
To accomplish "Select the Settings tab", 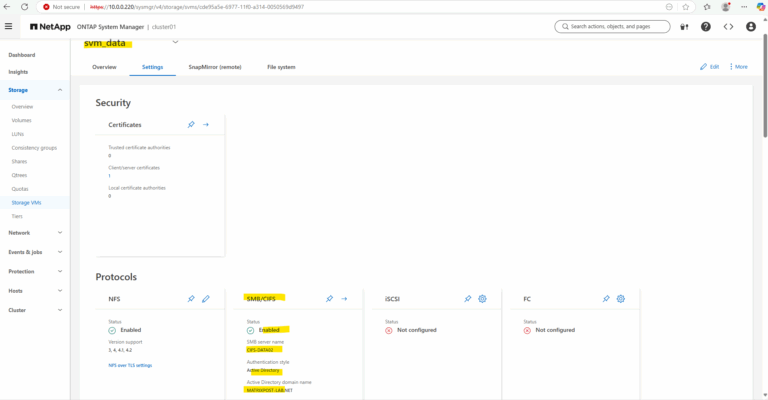I will [x=152, y=67].
